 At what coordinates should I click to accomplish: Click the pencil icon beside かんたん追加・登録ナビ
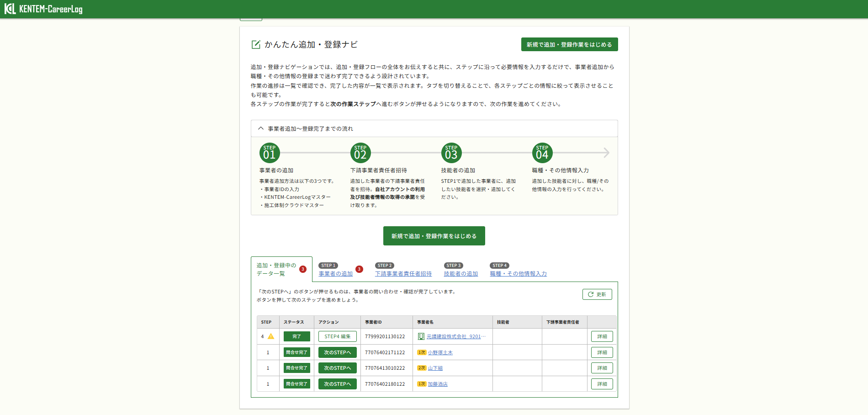click(x=255, y=44)
